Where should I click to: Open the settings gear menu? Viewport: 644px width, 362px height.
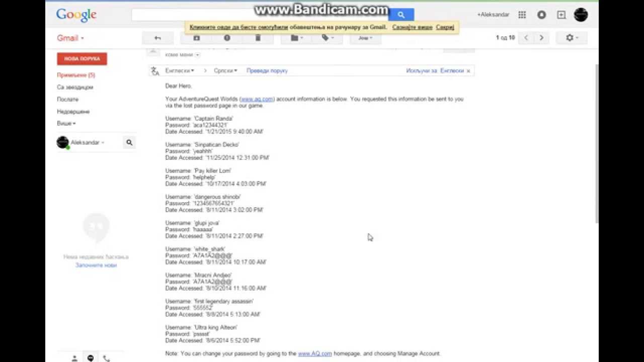tap(572, 38)
